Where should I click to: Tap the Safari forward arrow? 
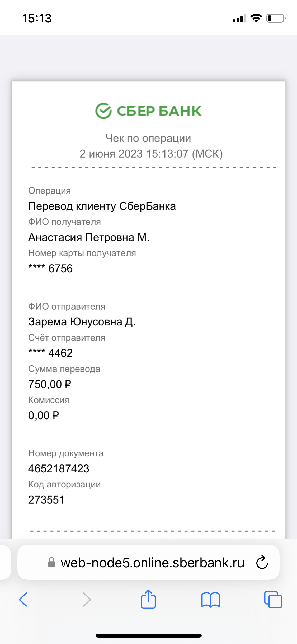pyautogui.click(x=87, y=599)
